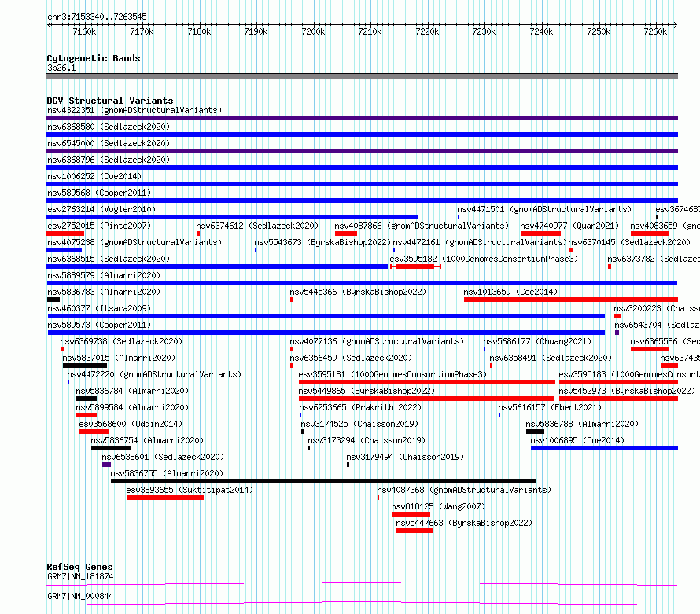
Task: Click the nsv6368515 Sedlazeck2020 blue bar
Action: [217, 267]
